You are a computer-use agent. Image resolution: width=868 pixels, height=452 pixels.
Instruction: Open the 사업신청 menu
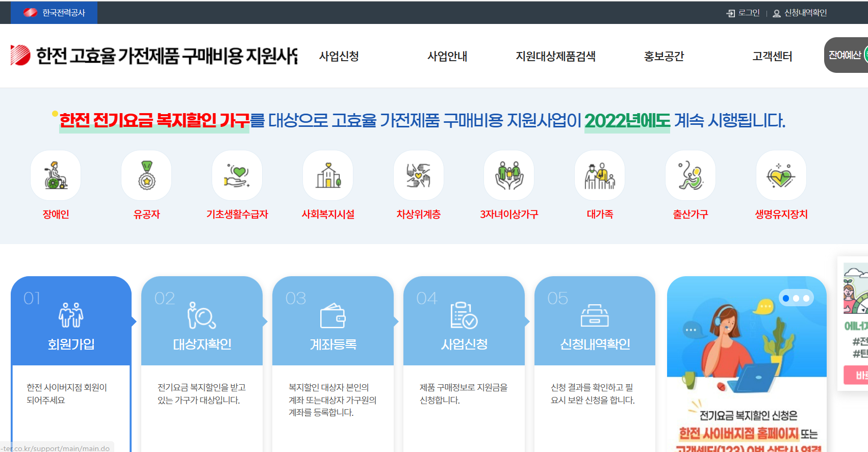coord(339,56)
